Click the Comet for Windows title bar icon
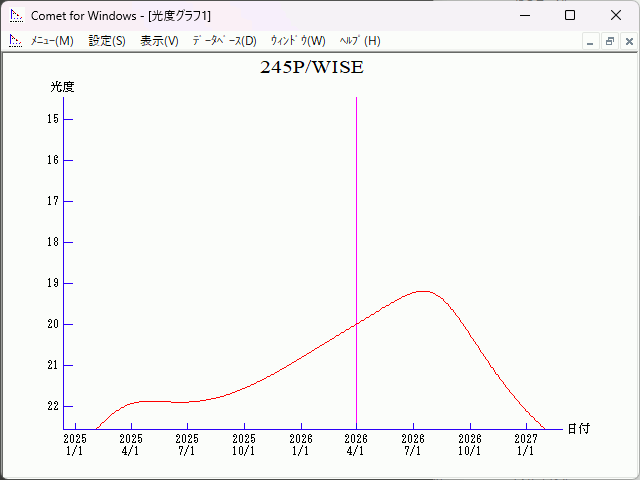The width and height of the screenshot is (640, 480). (x=16, y=16)
